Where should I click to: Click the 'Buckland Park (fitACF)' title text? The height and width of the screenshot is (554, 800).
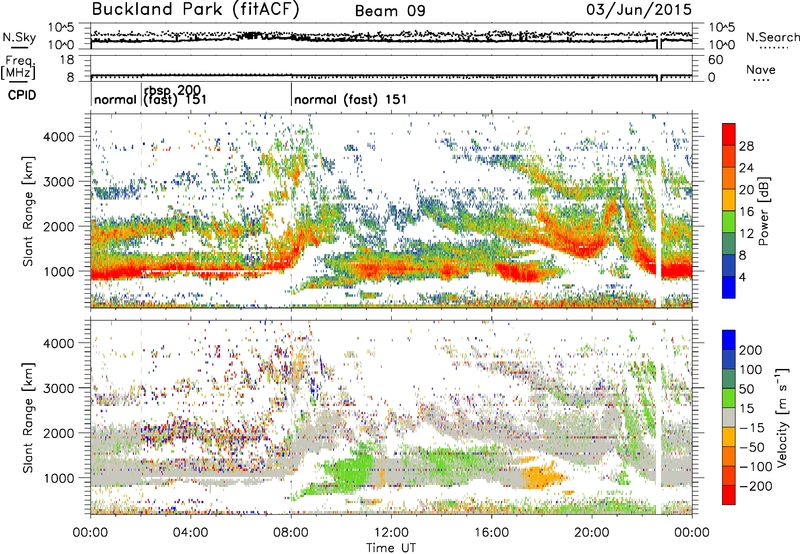pyautogui.click(x=195, y=9)
